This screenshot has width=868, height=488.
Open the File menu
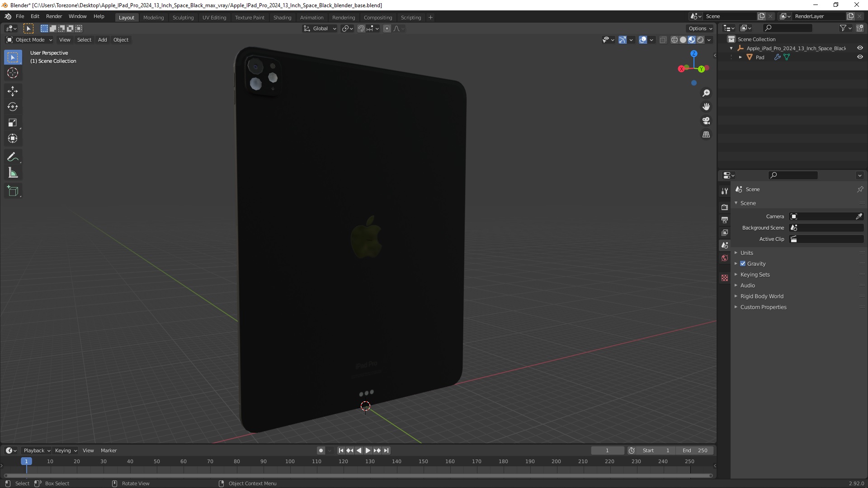click(20, 16)
